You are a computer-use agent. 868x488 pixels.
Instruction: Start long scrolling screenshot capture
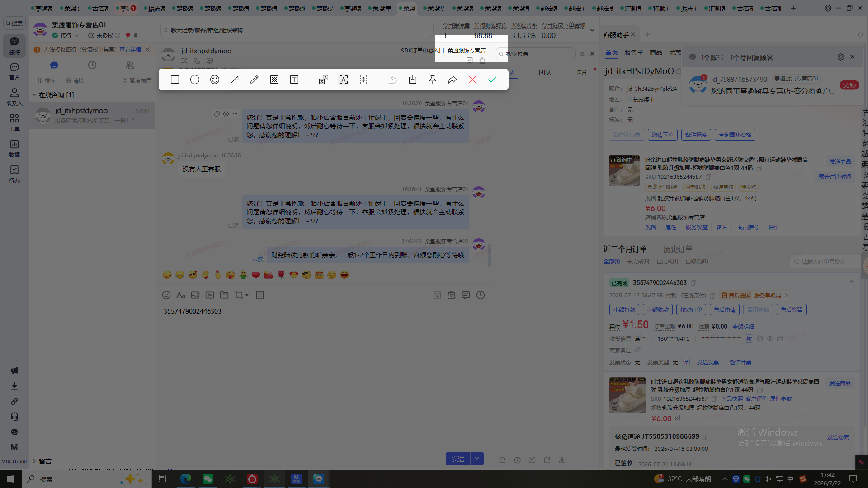coord(363,80)
